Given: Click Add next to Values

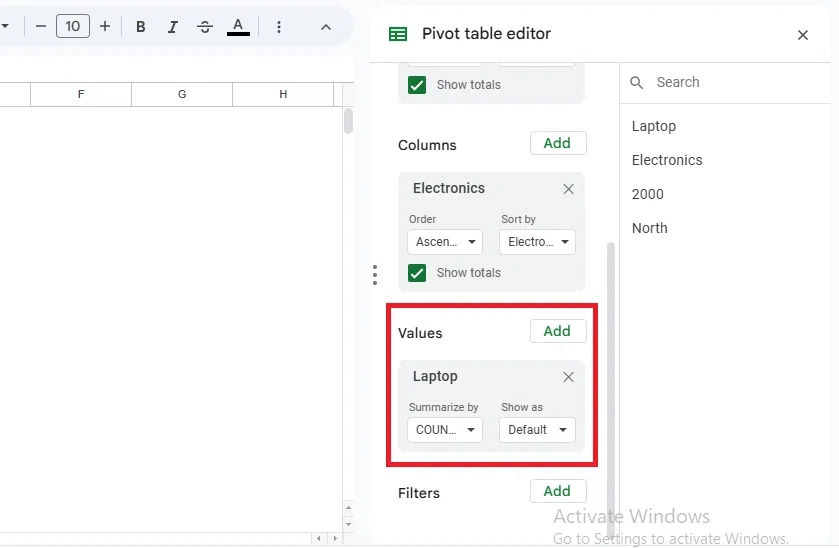Looking at the screenshot, I should (557, 331).
